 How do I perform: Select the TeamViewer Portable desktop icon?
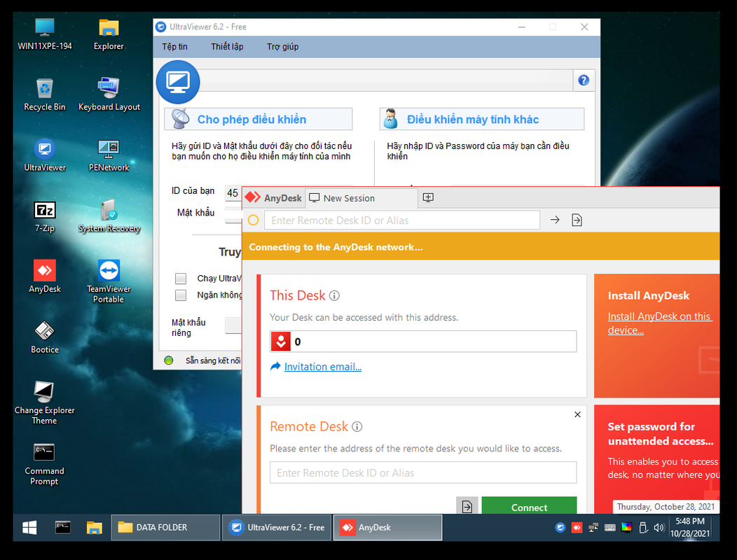point(109,281)
